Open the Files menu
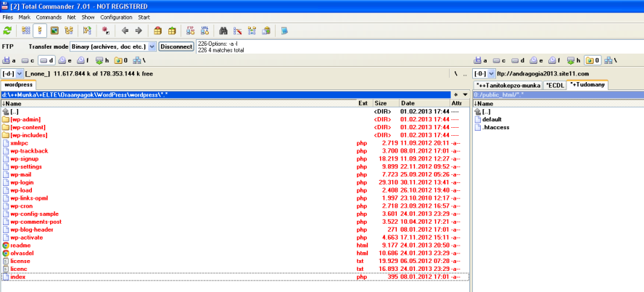This screenshot has width=644, height=292. [8, 17]
